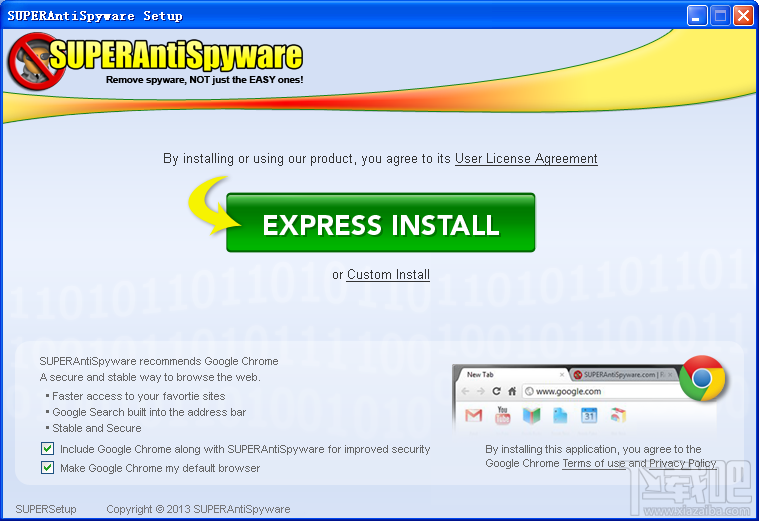Click the SUPERSetup footer text
Screen dimensions: 759x521
46,509
